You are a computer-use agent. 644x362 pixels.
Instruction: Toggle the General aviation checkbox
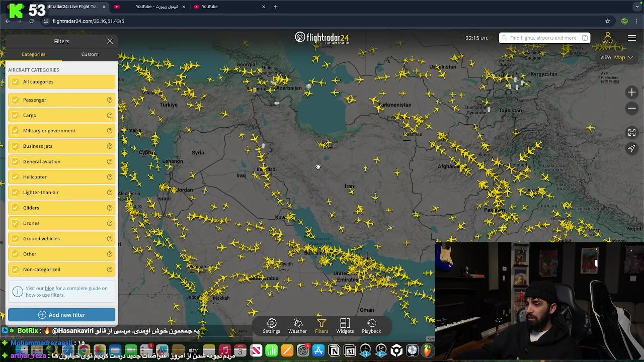tap(15, 162)
